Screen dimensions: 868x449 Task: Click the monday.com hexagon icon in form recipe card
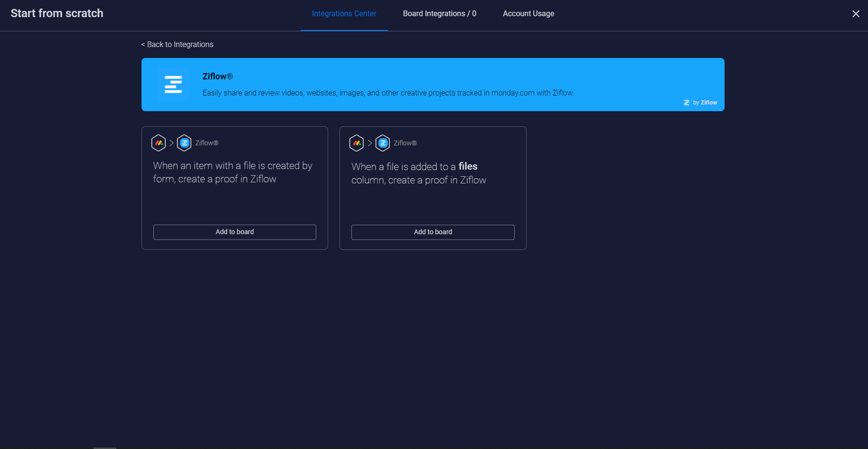159,143
